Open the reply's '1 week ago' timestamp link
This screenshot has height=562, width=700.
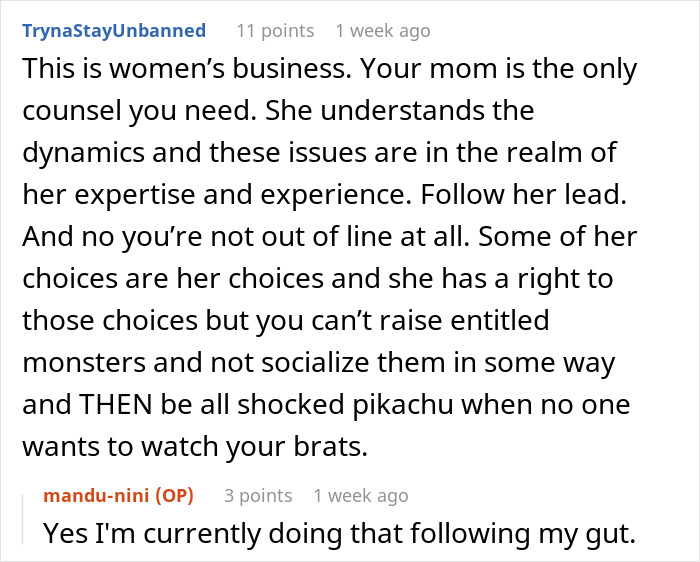[361, 495]
